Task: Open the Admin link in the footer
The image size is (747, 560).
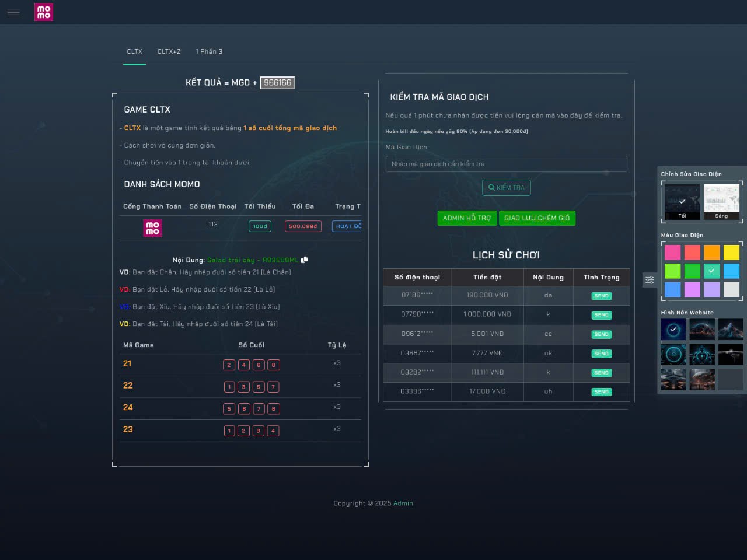Action: tap(403, 503)
